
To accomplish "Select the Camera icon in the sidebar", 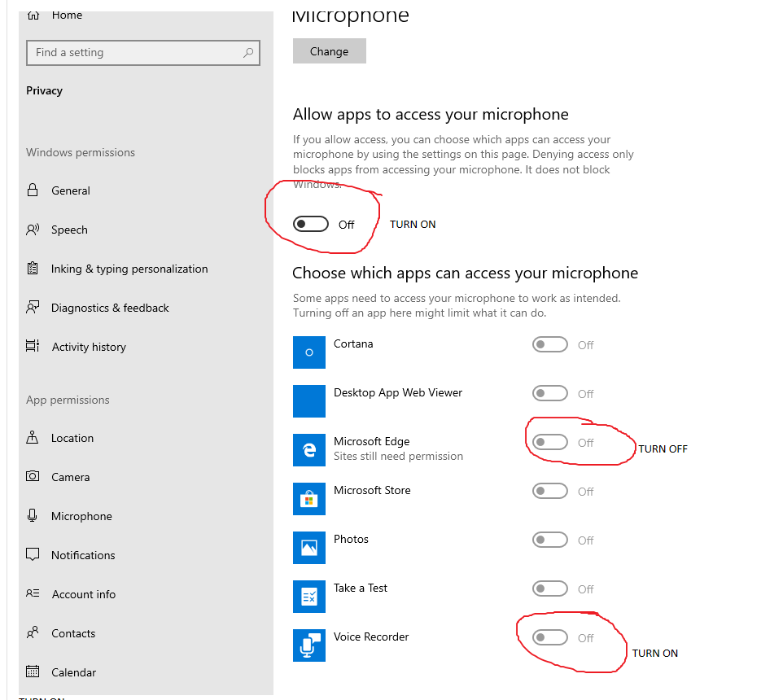I will (33, 477).
